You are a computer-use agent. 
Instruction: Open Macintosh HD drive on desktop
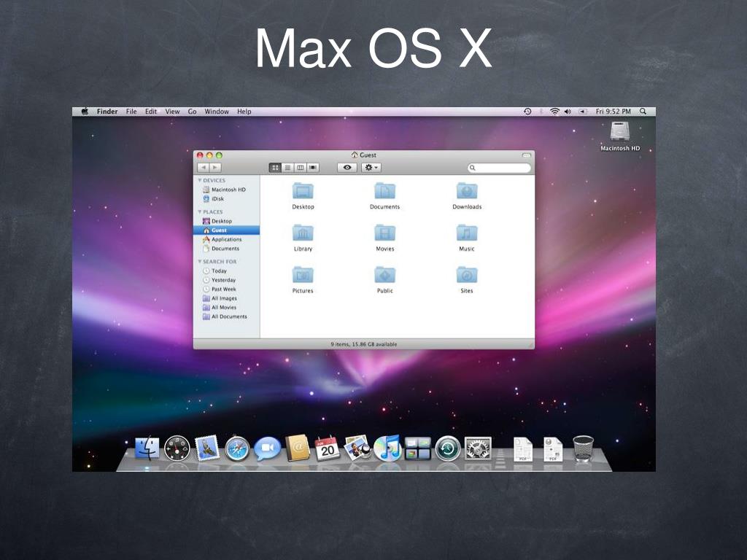620,136
